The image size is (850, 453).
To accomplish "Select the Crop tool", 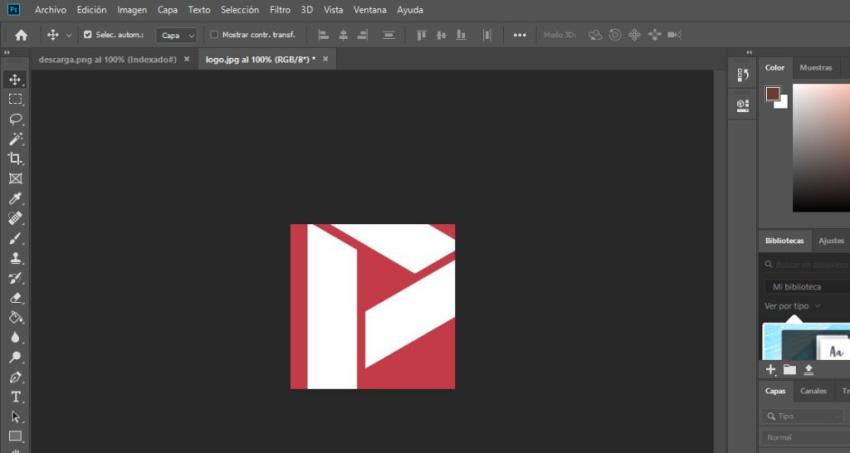I will (x=15, y=159).
